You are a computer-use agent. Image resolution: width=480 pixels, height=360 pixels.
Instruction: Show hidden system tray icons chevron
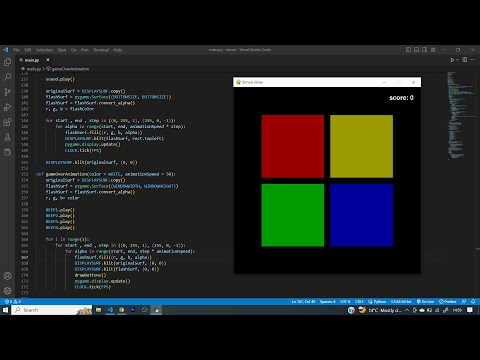pos(407,310)
